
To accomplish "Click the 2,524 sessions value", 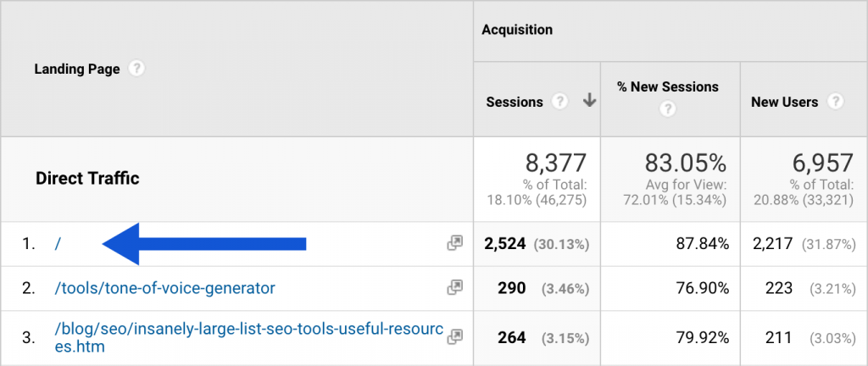I will (506, 244).
